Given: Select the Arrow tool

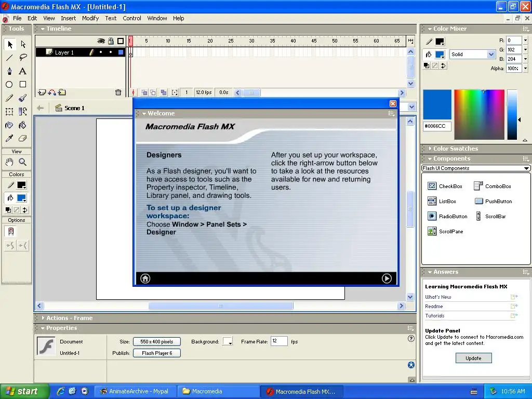Looking at the screenshot, I should click(x=9, y=44).
